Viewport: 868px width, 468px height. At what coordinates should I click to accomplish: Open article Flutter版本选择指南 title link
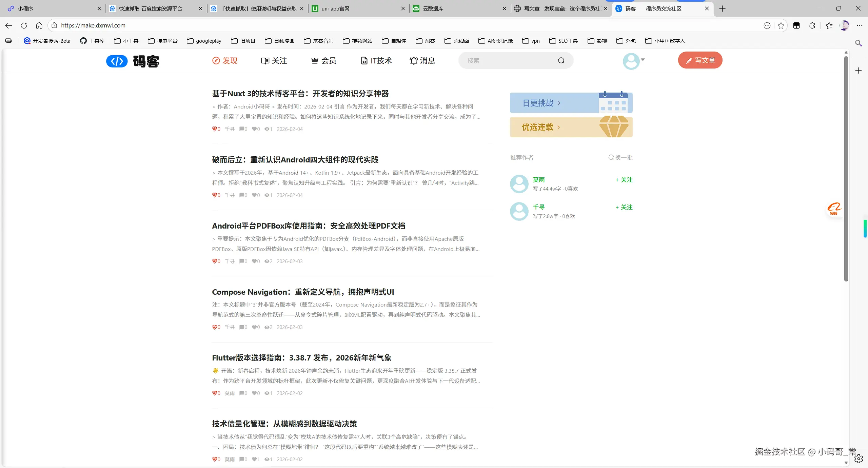301,358
